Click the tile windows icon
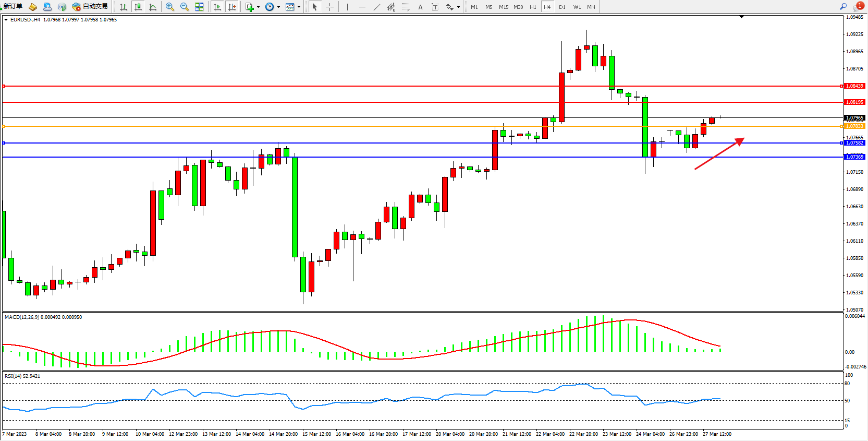Viewport: 868px width, 441px height. (199, 7)
